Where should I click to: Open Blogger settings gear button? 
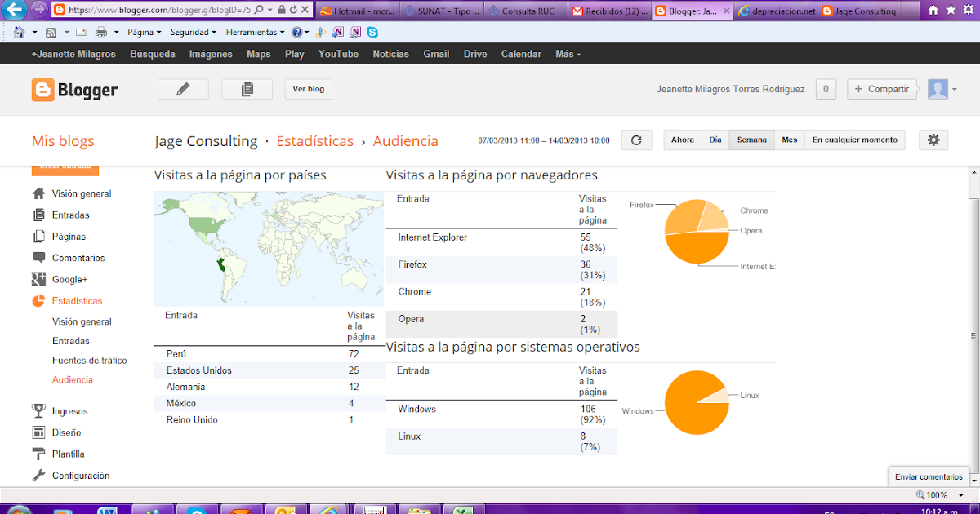point(933,140)
